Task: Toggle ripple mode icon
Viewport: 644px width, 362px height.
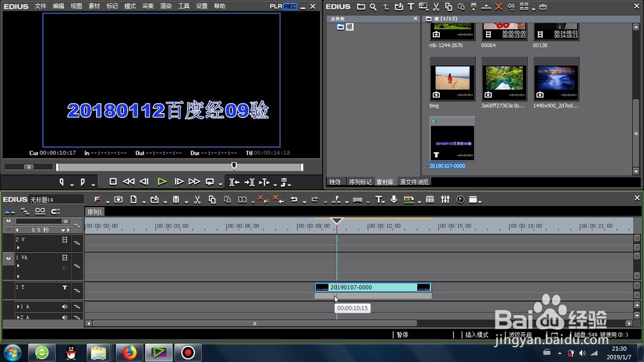Action: click(25, 212)
